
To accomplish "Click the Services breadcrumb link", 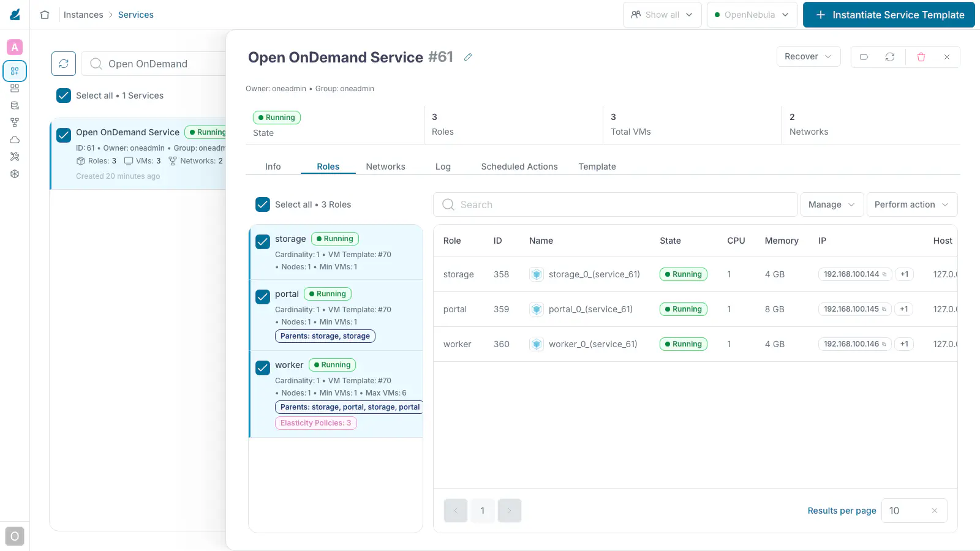I will pyautogui.click(x=136, y=15).
